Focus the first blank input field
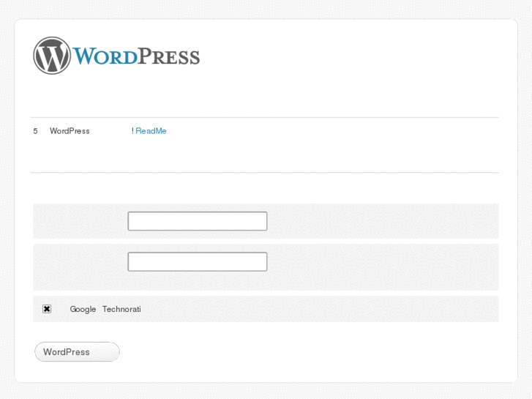The height and width of the screenshot is (399, 532). [198, 221]
